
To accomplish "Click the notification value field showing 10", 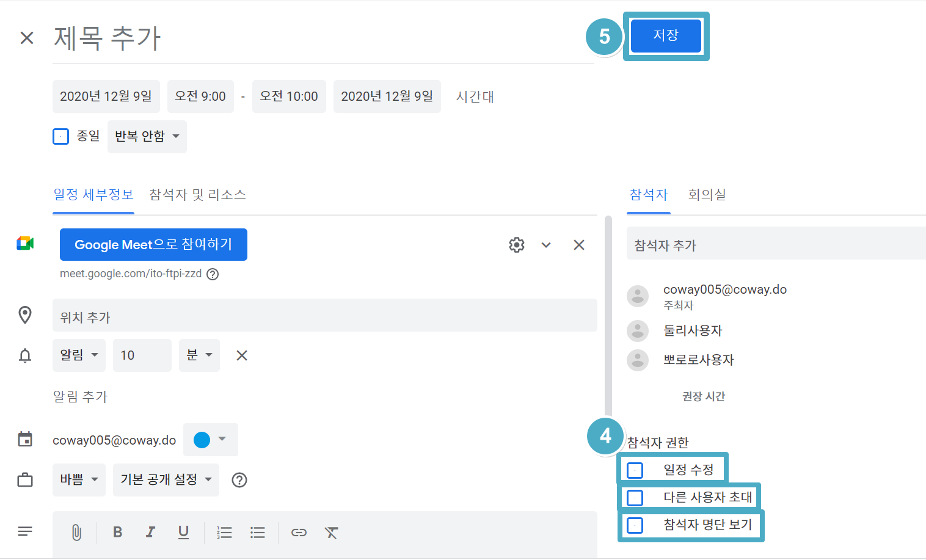I will (x=142, y=355).
